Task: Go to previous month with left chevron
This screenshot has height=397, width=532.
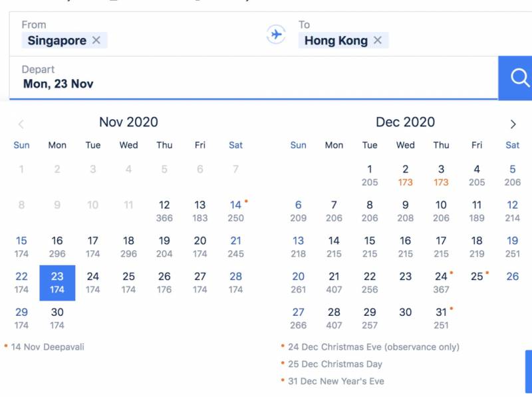Action: pyautogui.click(x=21, y=124)
